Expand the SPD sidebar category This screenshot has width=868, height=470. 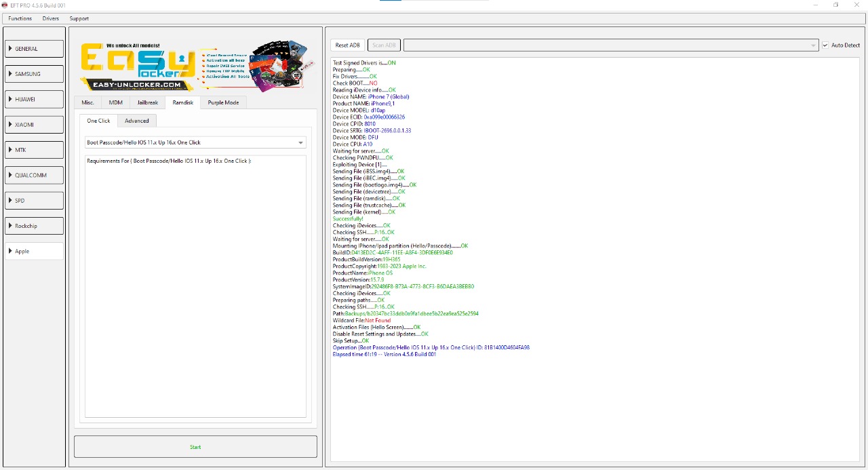click(x=35, y=201)
